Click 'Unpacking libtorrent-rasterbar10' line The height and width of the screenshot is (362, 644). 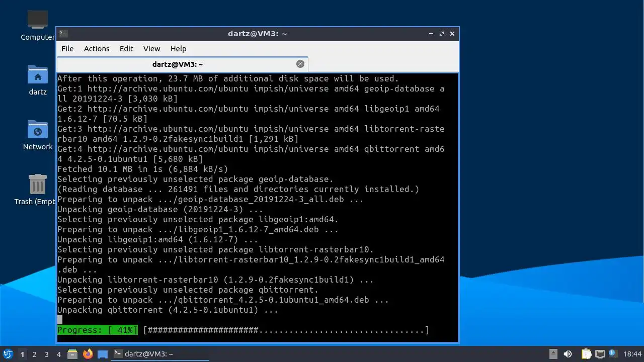(216, 280)
